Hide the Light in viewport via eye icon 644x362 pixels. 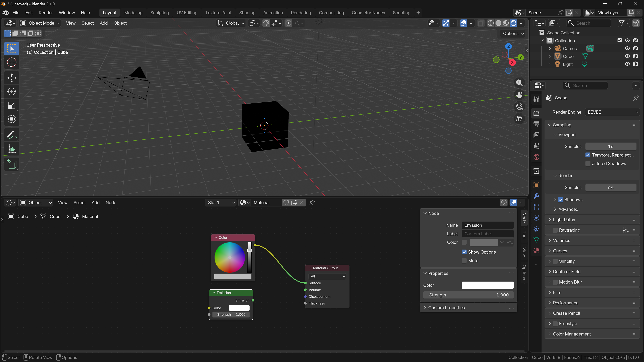click(x=627, y=64)
